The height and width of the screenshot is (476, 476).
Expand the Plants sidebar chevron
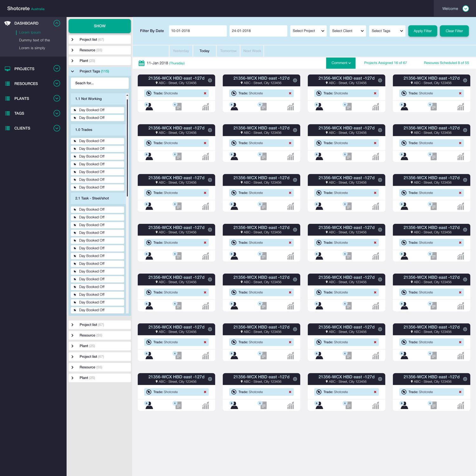coord(57,98)
